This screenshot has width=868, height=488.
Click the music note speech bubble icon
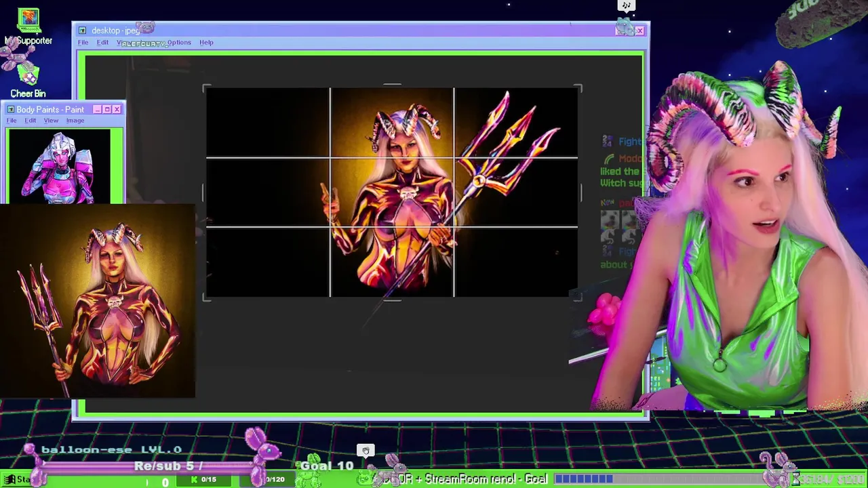(x=626, y=5)
